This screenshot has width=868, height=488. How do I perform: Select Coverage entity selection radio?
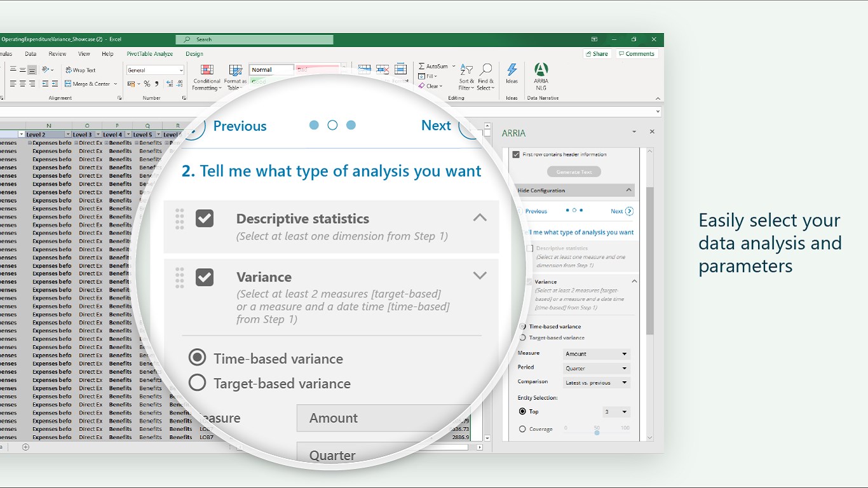tap(522, 429)
